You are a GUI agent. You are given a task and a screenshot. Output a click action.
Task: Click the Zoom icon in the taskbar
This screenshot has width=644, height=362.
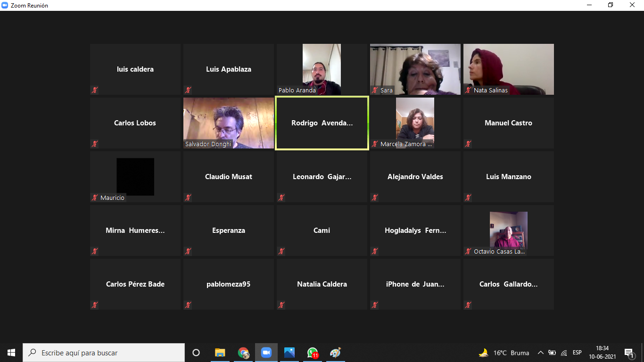(x=266, y=353)
